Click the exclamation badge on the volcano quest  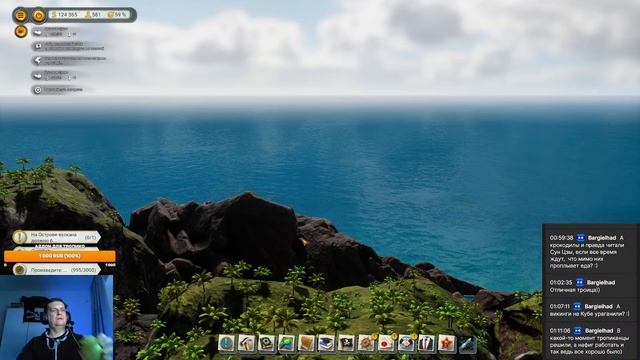tap(20, 237)
